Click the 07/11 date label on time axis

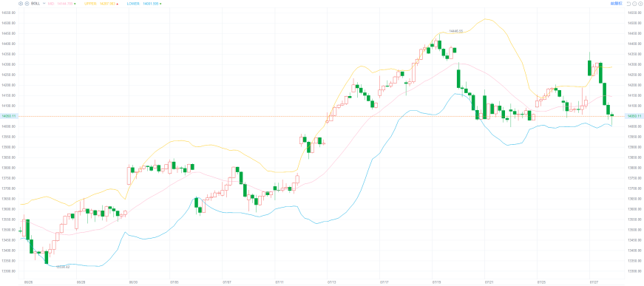tap(279, 282)
